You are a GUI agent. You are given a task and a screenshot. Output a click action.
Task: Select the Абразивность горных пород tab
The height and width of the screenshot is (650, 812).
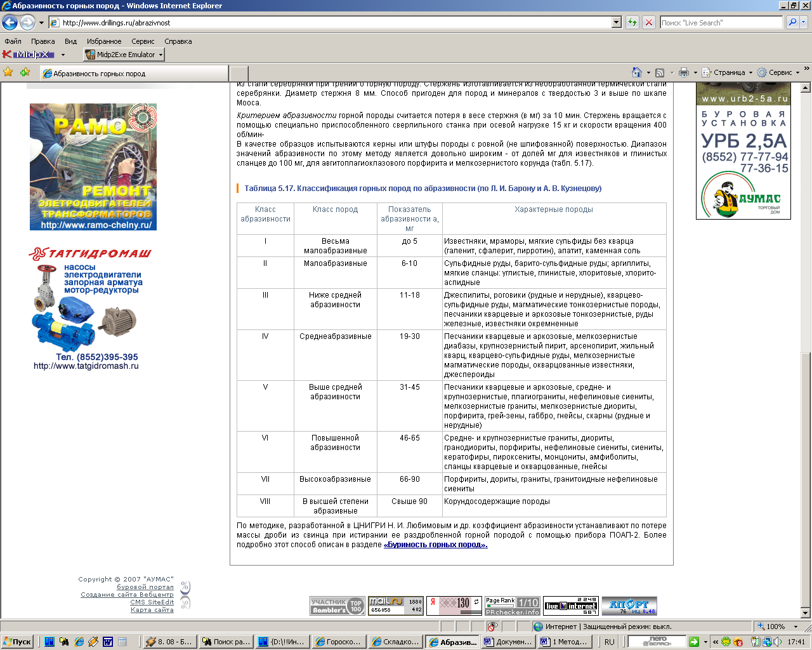click(x=133, y=74)
